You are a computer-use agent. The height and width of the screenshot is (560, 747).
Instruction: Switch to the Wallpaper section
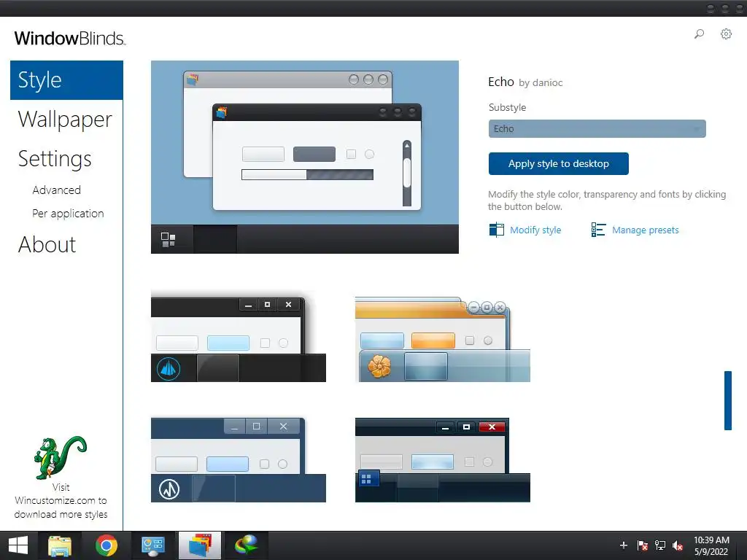pos(65,120)
